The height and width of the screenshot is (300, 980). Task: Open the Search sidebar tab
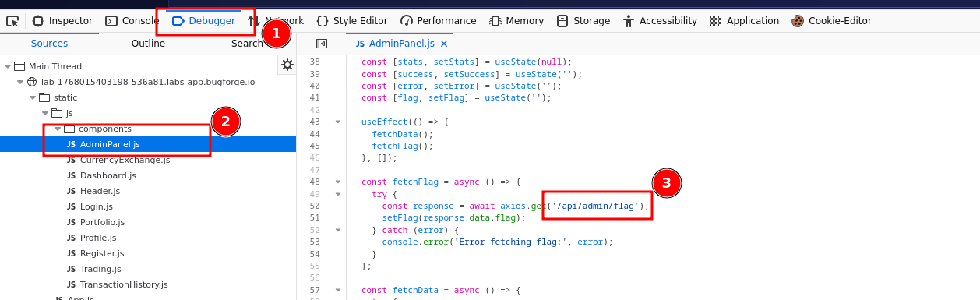click(x=247, y=44)
